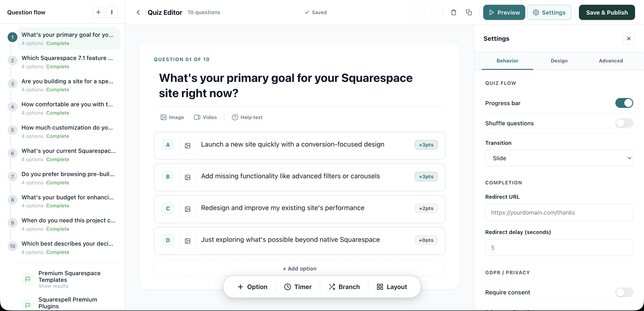
Task: Click the Preview button
Action: tap(504, 12)
